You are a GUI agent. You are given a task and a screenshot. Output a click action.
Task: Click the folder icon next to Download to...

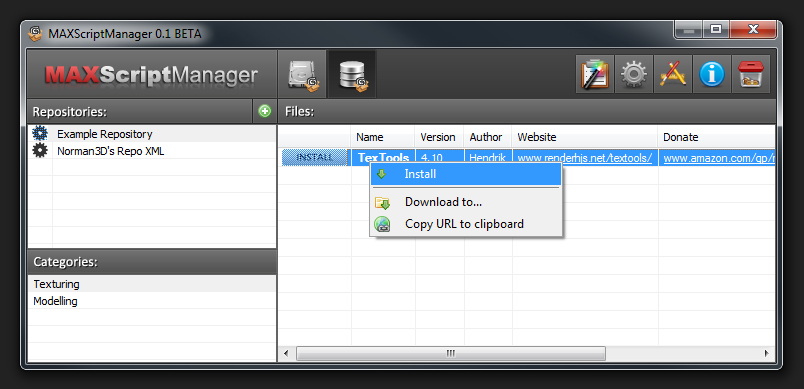point(382,202)
